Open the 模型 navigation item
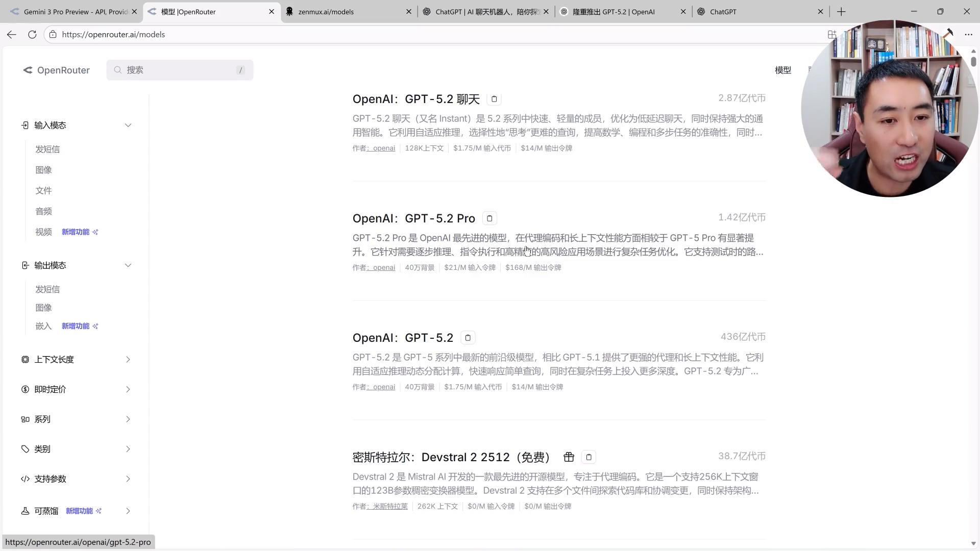 click(x=783, y=70)
